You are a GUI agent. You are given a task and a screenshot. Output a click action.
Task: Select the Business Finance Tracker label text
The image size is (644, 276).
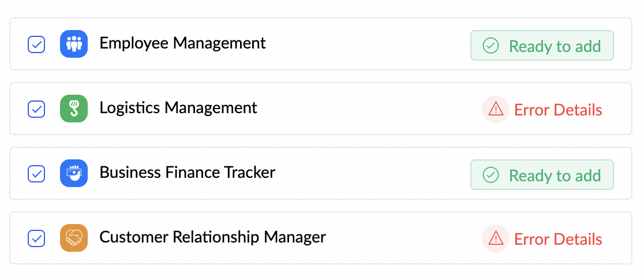(188, 173)
